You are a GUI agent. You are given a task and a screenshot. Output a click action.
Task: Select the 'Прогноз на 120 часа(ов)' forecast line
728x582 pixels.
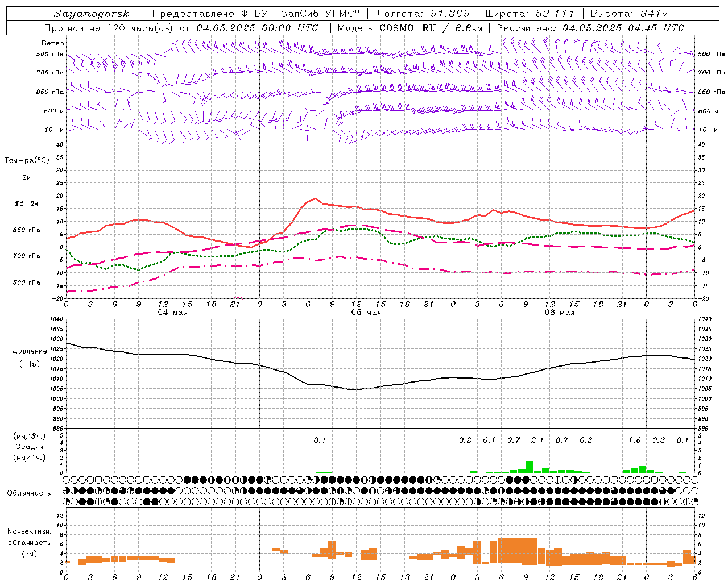click(x=181, y=28)
